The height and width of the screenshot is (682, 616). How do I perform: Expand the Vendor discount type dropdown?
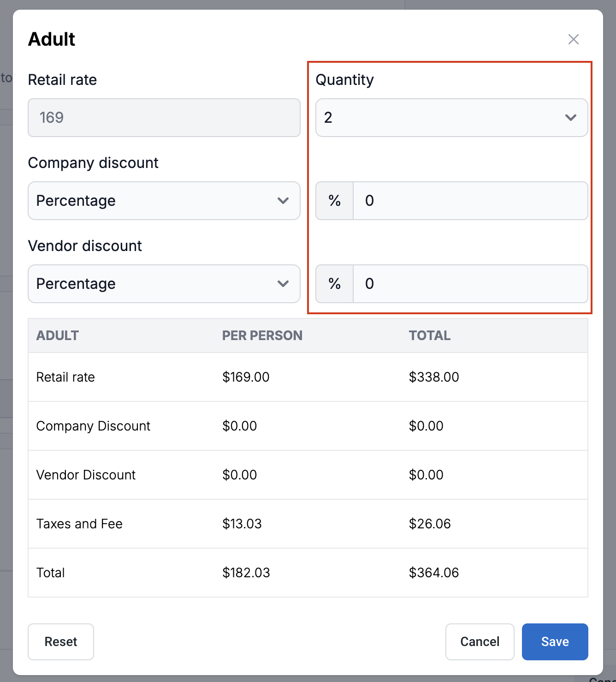[x=164, y=284]
